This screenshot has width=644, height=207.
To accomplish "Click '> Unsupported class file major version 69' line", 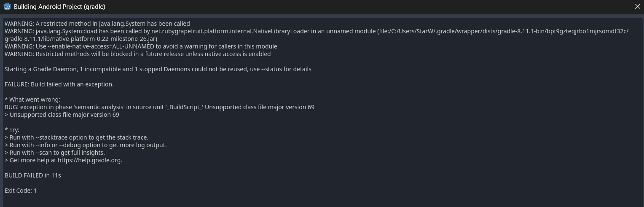I will pos(62,115).
